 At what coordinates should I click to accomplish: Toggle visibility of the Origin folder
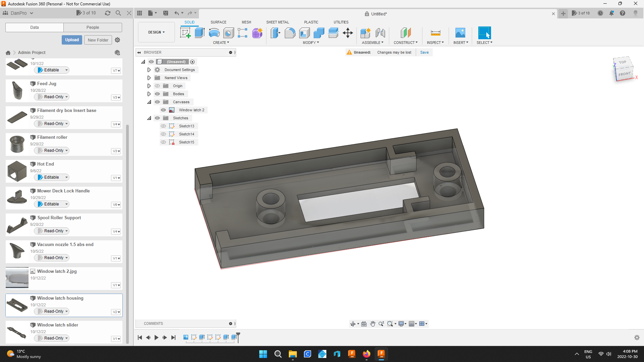157,86
